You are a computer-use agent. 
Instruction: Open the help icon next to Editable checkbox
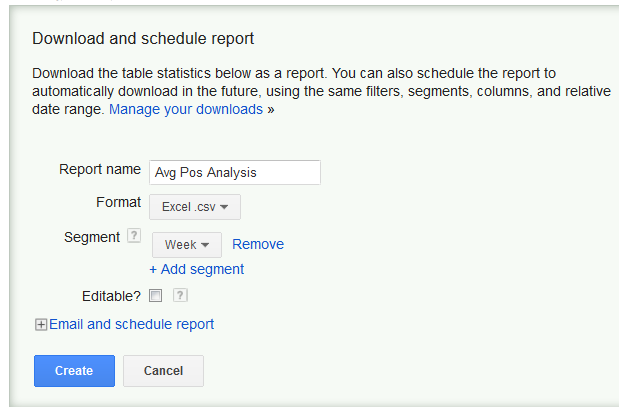pos(180,295)
